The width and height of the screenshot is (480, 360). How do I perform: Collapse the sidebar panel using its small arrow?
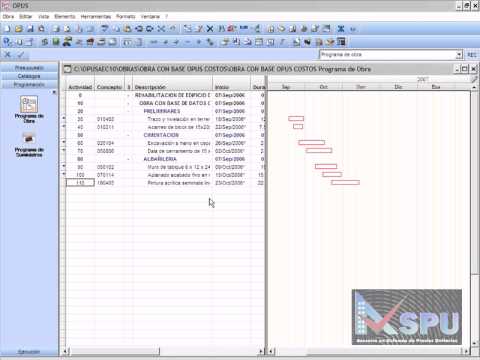tap(54, 92)
